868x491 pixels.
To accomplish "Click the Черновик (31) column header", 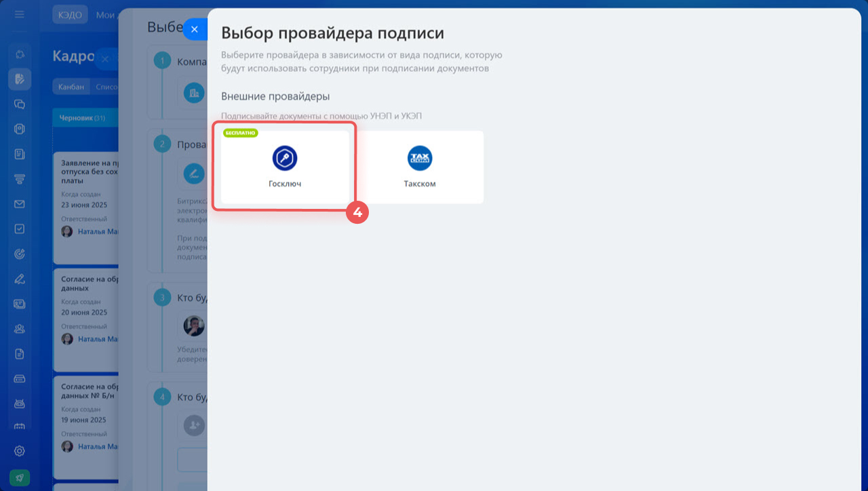I will pyautogui.click(x=85, y=118).
